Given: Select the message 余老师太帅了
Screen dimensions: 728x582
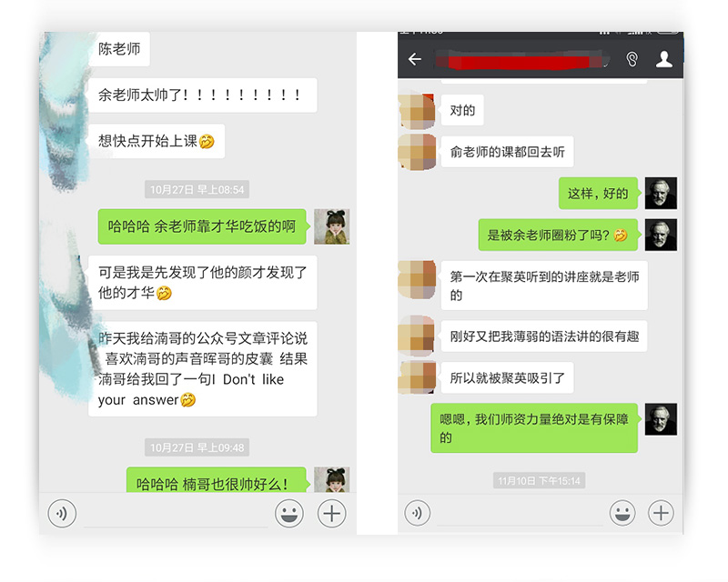Looking at the screenshot, I should tap(202, 95).
